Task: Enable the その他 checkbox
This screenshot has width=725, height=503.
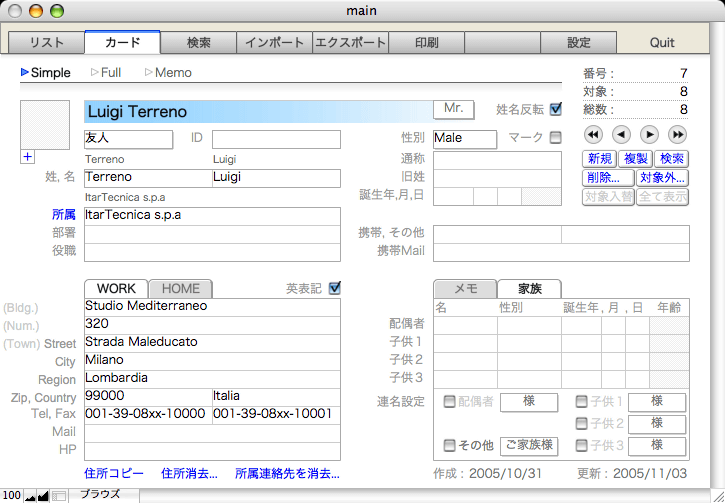Action: [449, 445]
